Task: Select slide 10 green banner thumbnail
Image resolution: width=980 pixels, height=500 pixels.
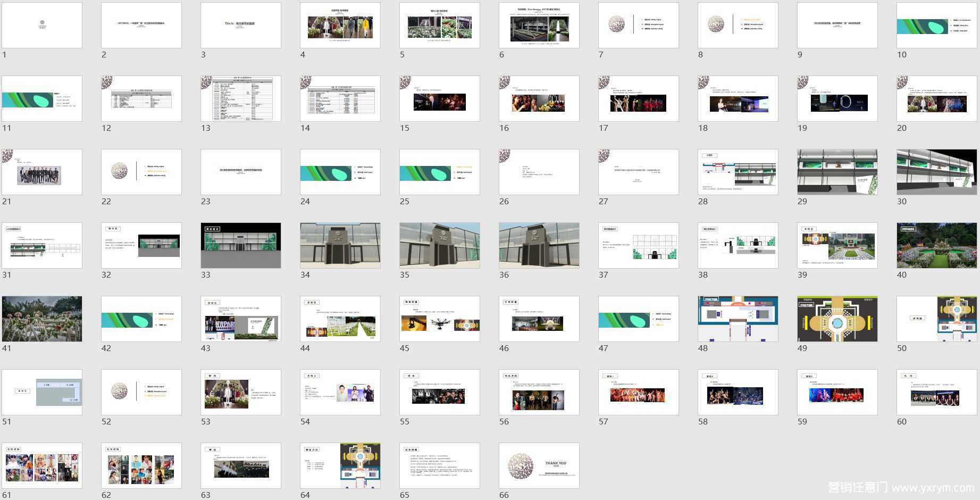Action: click(937, 25)
